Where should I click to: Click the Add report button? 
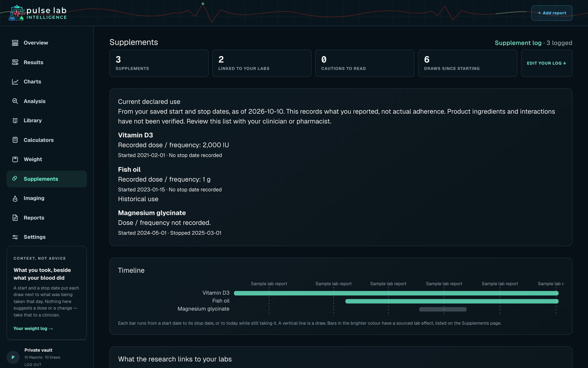552,13
